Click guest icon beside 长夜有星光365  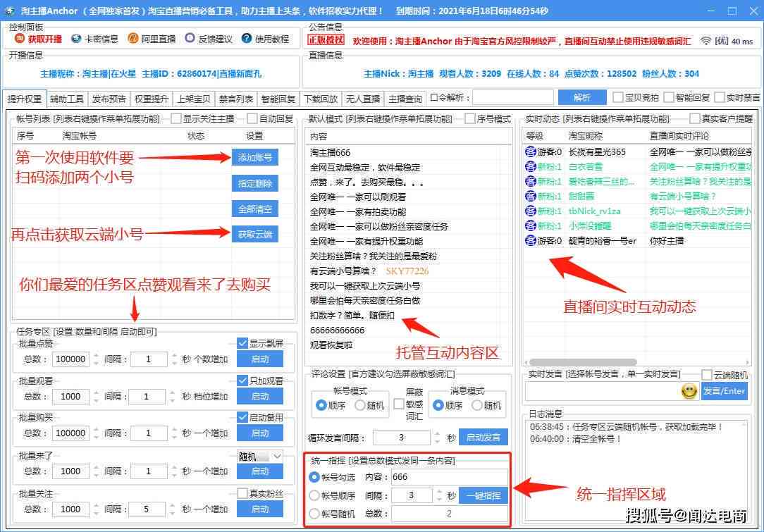point(530,152)
